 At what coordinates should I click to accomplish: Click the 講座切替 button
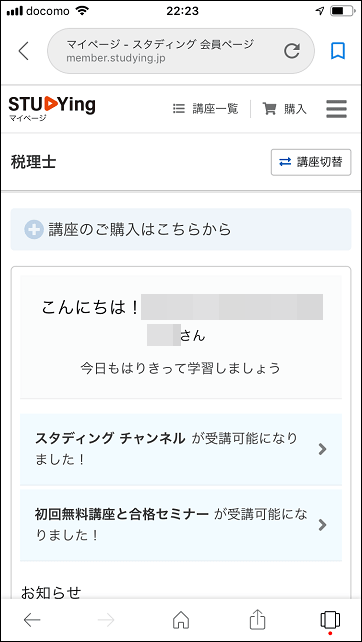311,162
